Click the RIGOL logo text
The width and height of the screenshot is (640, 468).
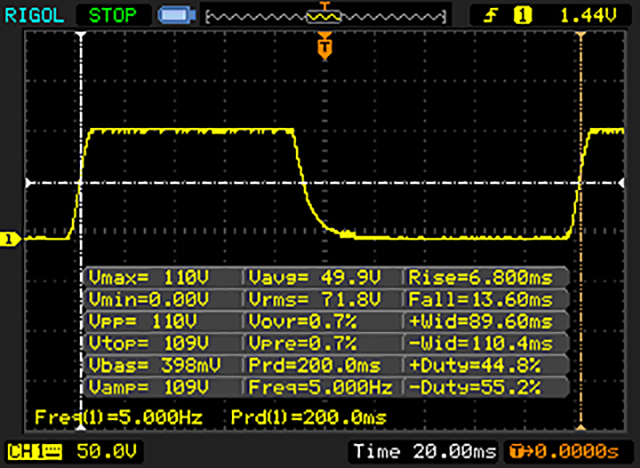pyautogui.click(x=34, y=16)
